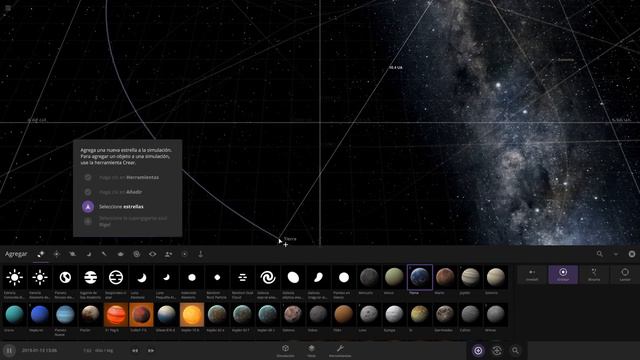Image resolution: width=640 pixels, height=360 pixels.
Task: Pick the dark red exoplanet on orange background
Action: [141, 315]
